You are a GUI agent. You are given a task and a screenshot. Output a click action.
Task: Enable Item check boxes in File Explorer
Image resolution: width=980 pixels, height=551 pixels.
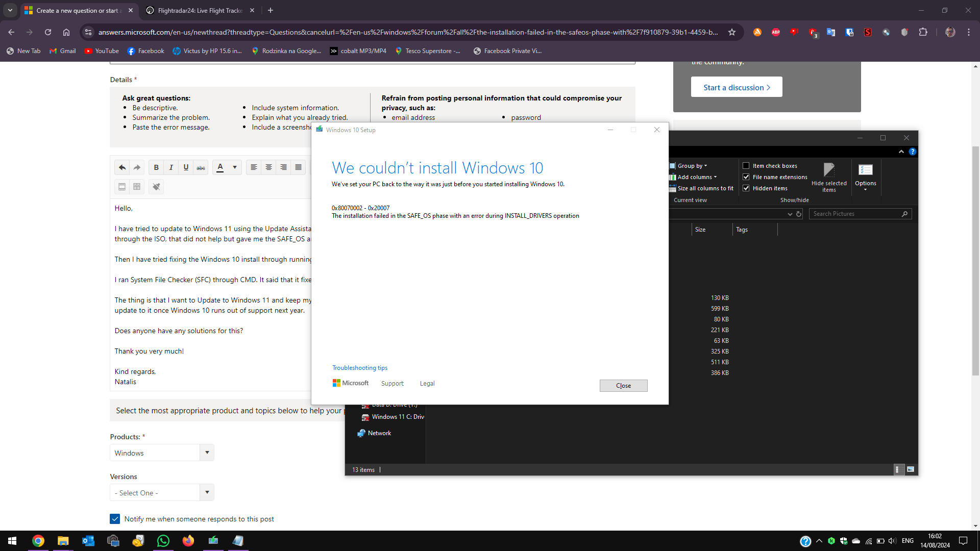pyautogui.click(x=746, y=165)
